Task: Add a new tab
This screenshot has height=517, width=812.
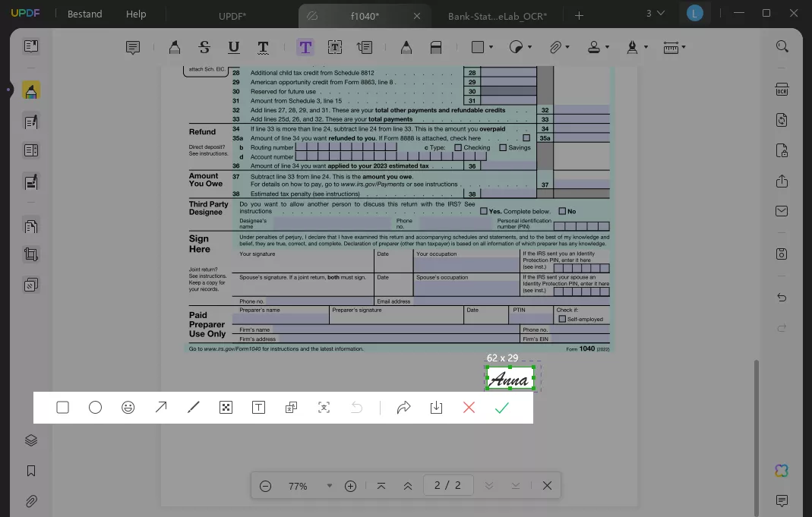Action: [579, 16]
